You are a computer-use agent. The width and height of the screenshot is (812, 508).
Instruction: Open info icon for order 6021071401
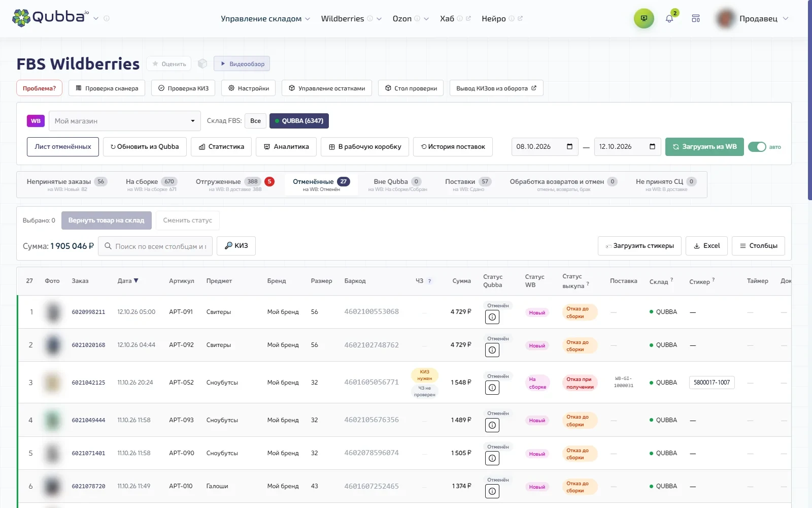[x=492, y=458]
